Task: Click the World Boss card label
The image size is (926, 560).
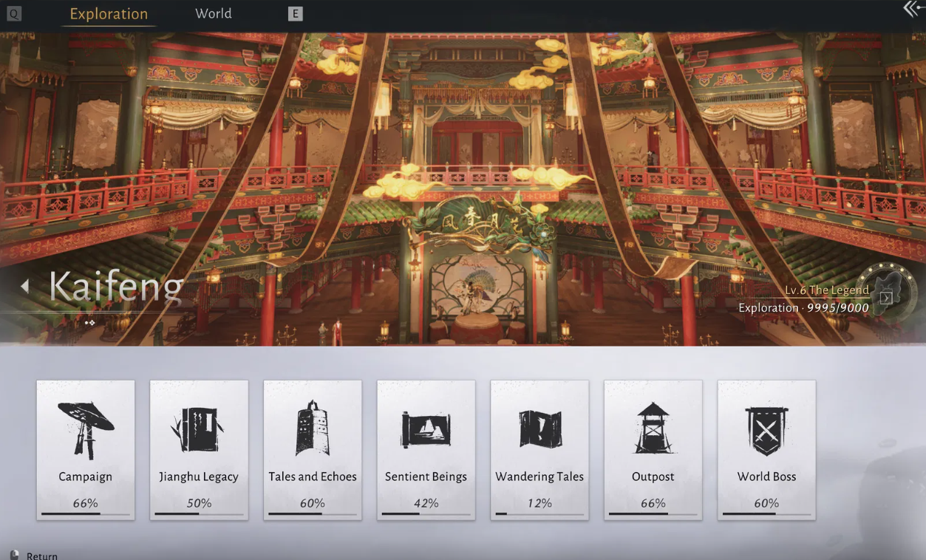Action: (766, 477)
